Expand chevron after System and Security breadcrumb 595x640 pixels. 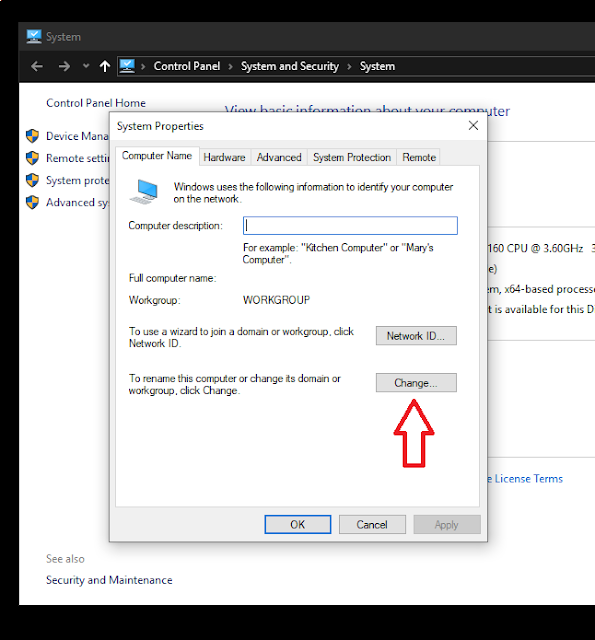[349, 67]
